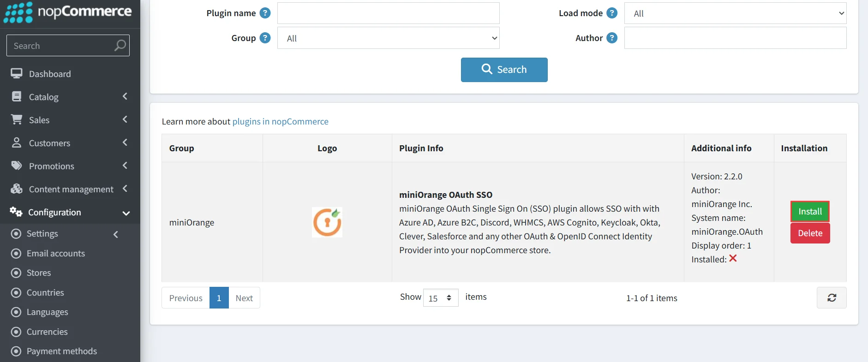This screenshot has width=868, height=362.
Task: Click the miniOrange plugin logo
Action: click(x=327, y=222)
